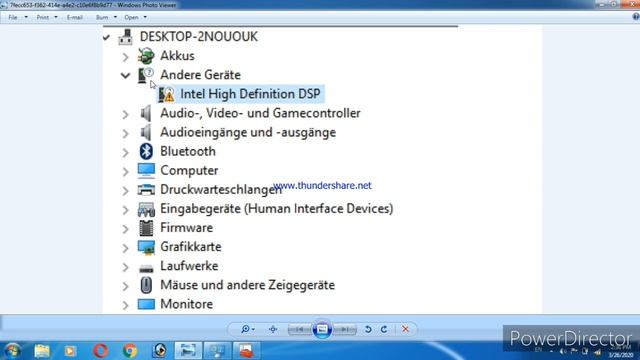Select the Firmware label

(187, 228)
